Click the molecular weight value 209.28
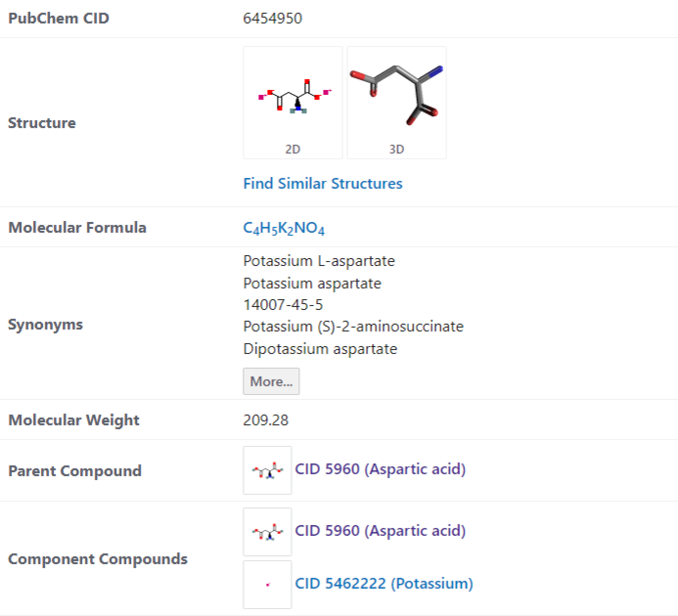 point(265,420)
